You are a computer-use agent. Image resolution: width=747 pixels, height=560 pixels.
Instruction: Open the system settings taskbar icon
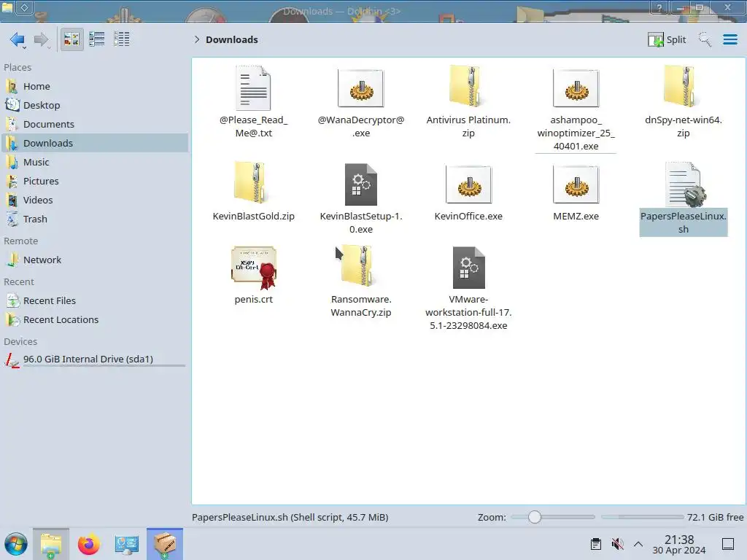click(127, 544)
